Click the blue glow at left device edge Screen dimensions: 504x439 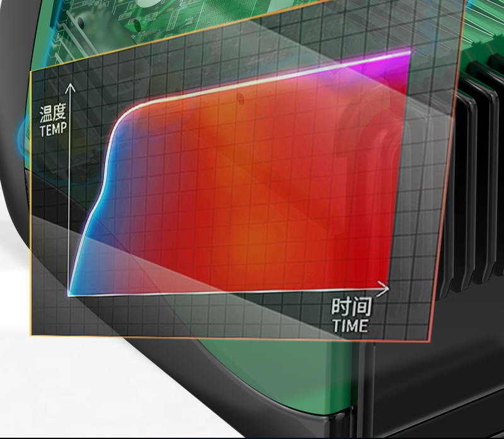[x=25, y=135]
